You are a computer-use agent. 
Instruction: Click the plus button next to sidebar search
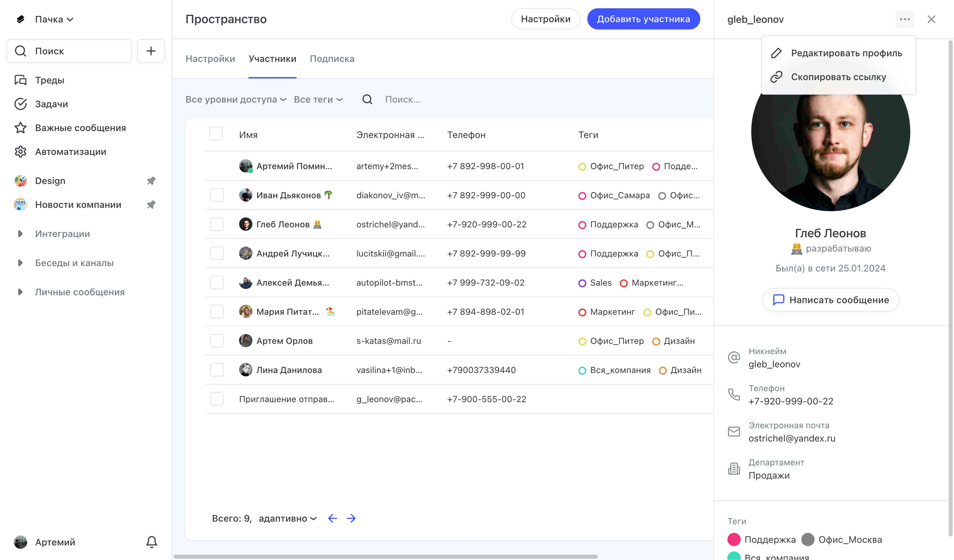coord(151,51)
